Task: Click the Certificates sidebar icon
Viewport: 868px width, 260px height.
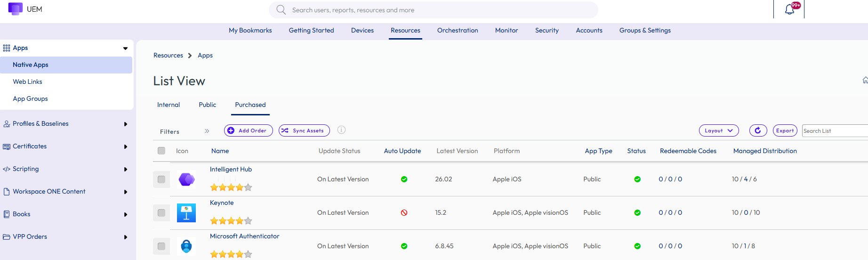Action: tap(7, 146)
